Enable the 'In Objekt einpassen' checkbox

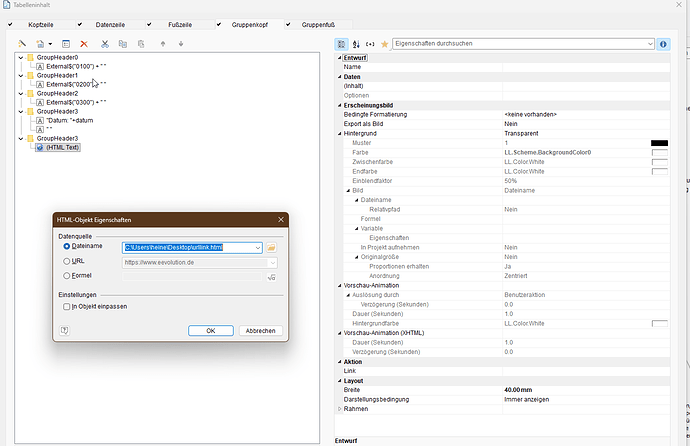pyautogui.click(x=67, y=306)
